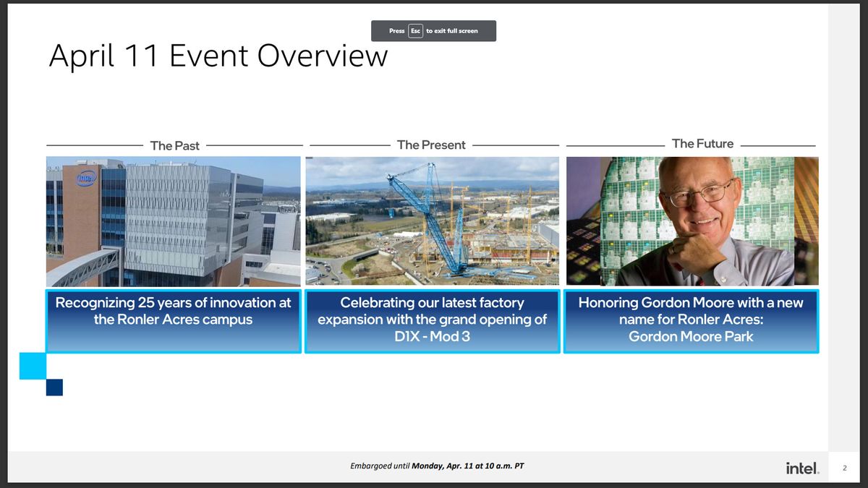
Task: Click the 'Press Esc to exit full screen' banner
Action: point(434,31)
